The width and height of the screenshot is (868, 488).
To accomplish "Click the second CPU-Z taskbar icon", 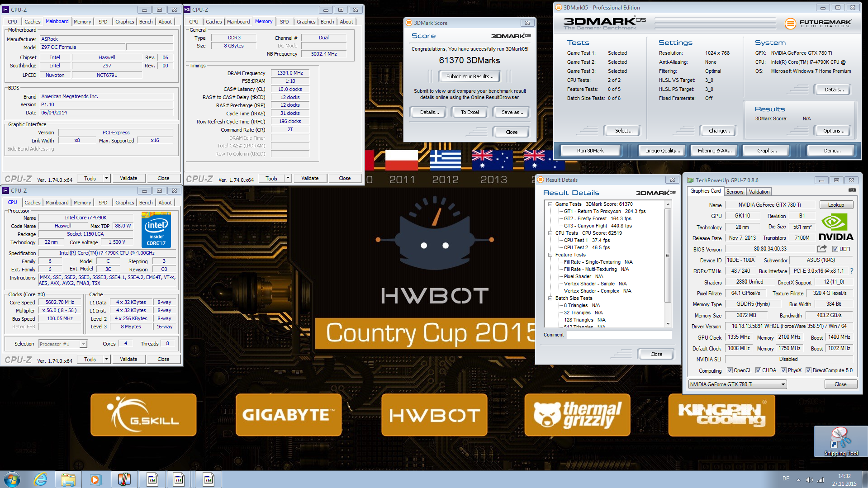I will [179, 479].
